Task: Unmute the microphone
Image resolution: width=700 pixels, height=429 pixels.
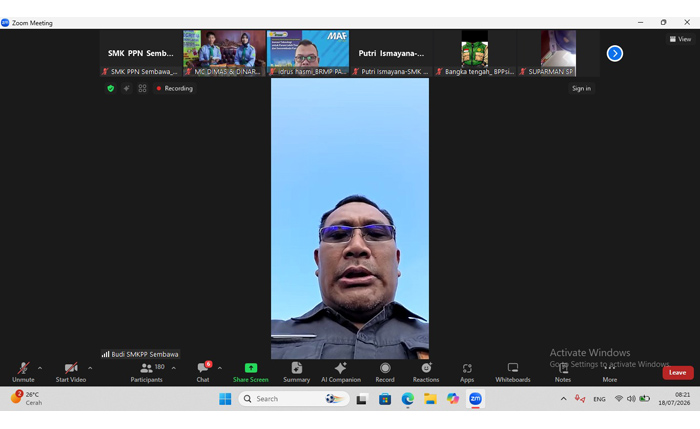Action: coord(23,372)
